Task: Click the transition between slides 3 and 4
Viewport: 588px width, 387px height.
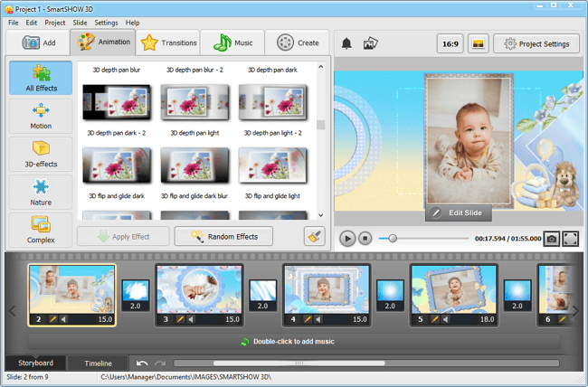Action: pos(263,295)
